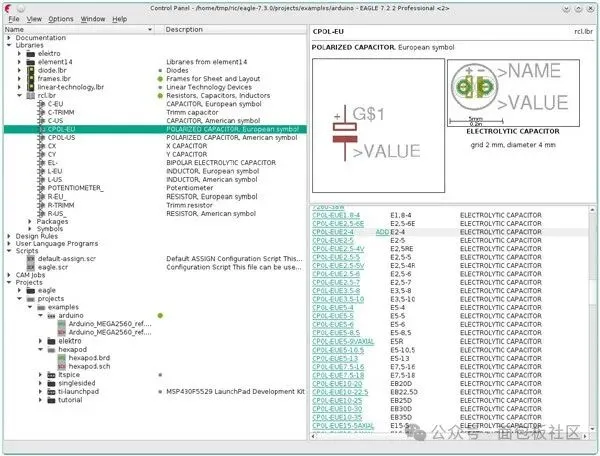The height and width of the screenshot is (456, 600).
Task: Click the diode.lbr library icon
Action: (31, 70)
